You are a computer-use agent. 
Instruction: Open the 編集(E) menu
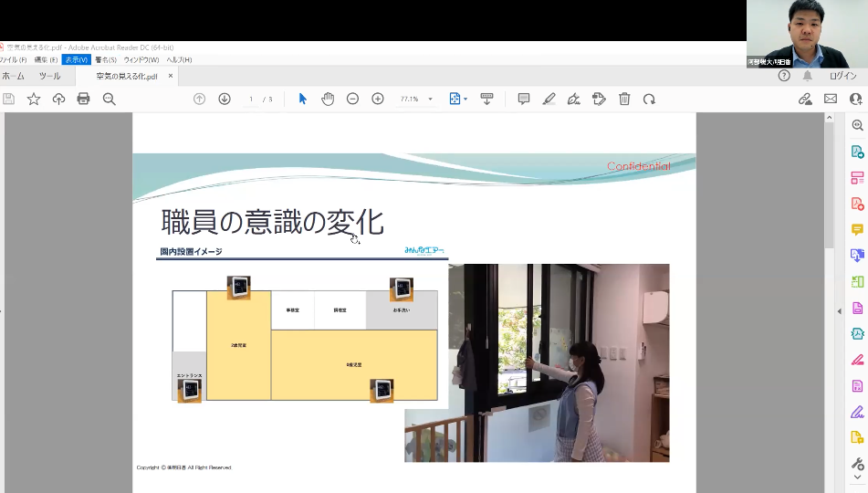[46, 60]
